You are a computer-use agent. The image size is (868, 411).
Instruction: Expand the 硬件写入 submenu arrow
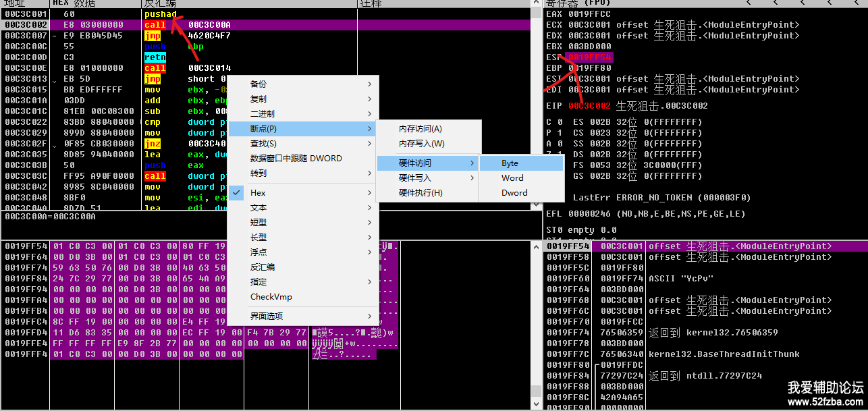coord(472,178)
